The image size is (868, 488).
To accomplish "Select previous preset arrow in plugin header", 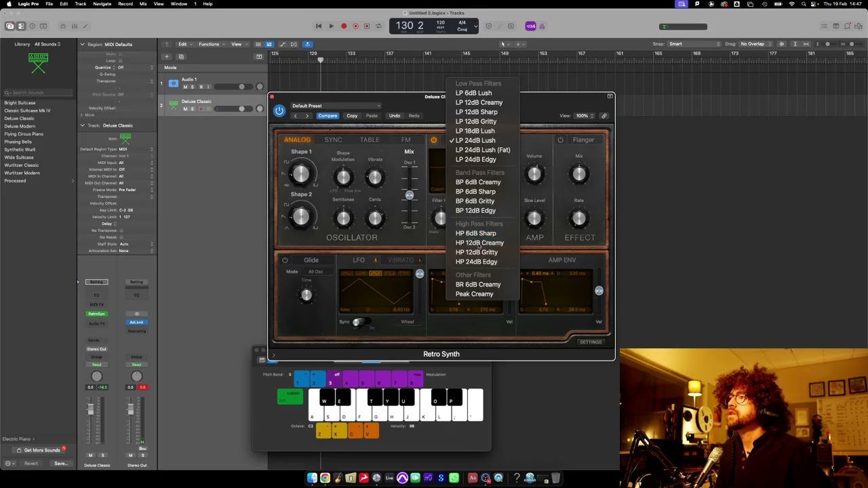I will click(295, 116).
